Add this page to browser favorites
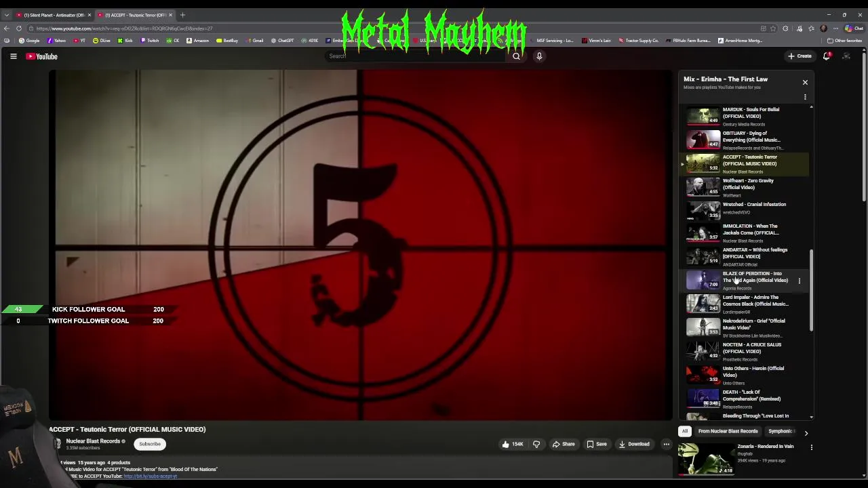 [x=774, y=28]
